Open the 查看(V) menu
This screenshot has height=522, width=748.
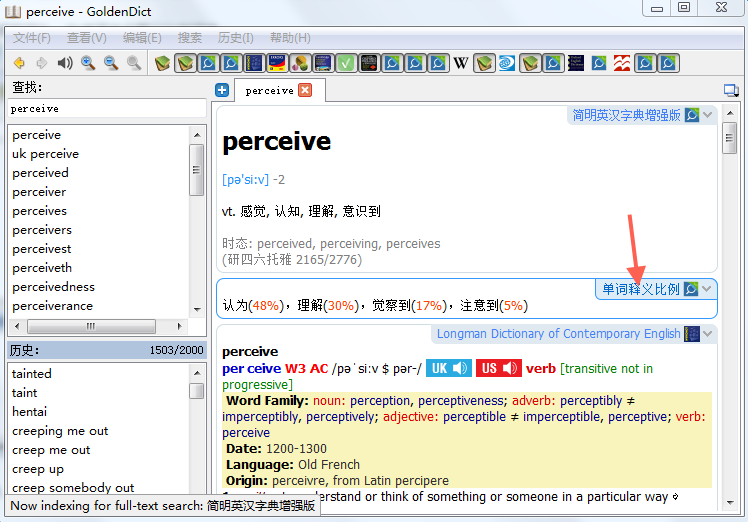tap(87, 38)
